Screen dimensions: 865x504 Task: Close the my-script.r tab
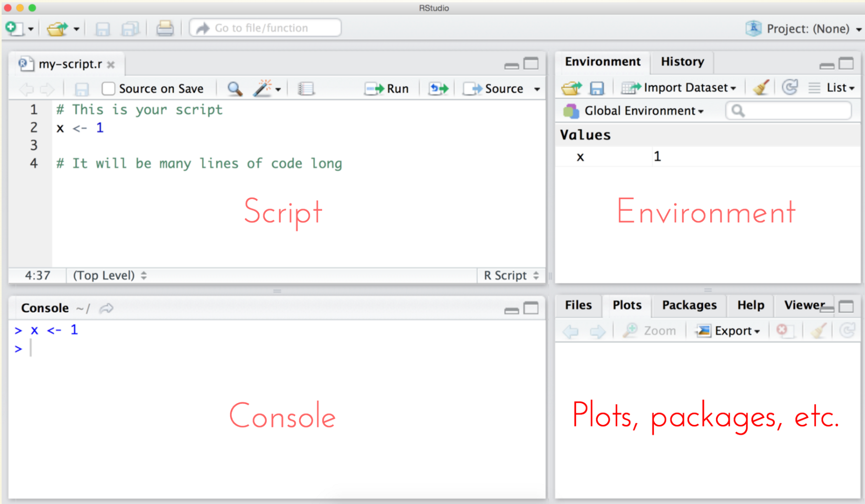pos(111,65)
